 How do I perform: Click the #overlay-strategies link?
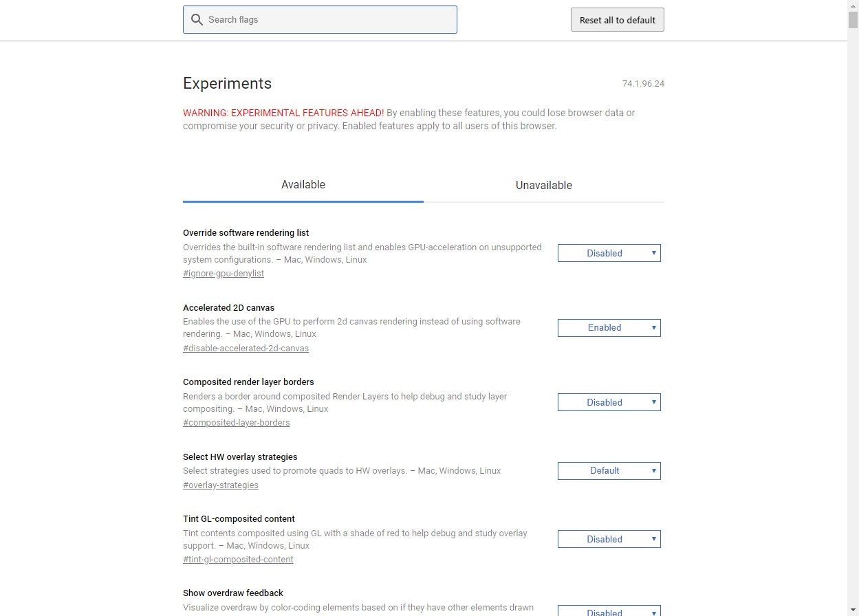coord(221,485)
